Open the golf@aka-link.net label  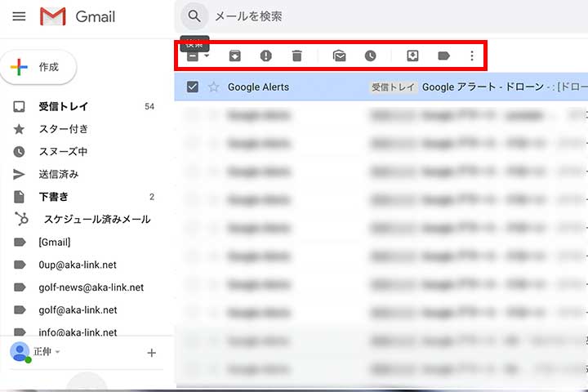78,310
